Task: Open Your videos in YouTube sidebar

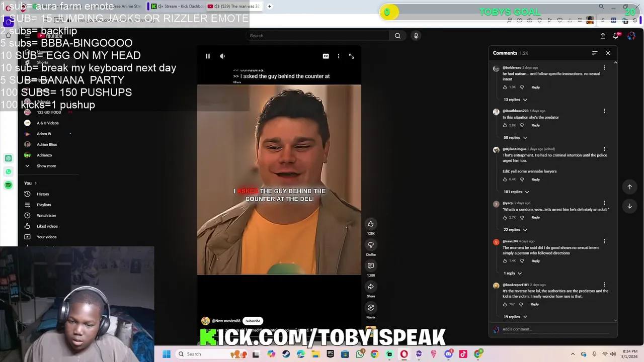Action: (46, 237)
